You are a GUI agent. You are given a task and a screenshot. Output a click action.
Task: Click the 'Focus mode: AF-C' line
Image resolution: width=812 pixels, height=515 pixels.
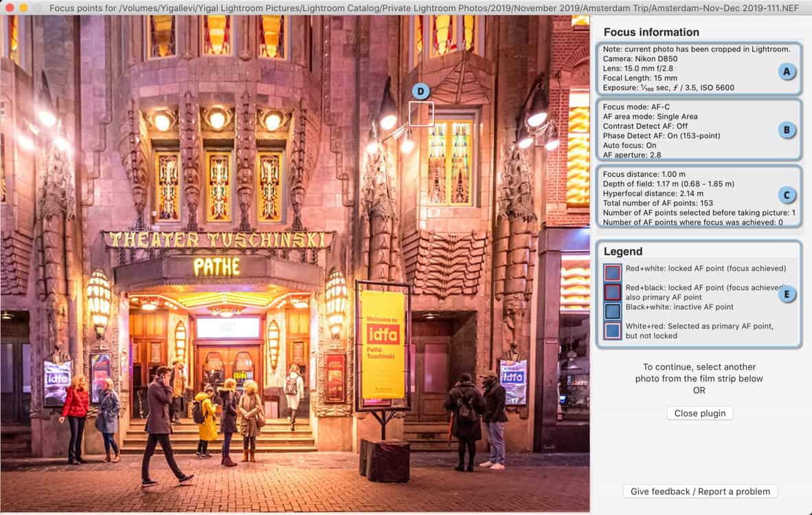coord(636,107)
